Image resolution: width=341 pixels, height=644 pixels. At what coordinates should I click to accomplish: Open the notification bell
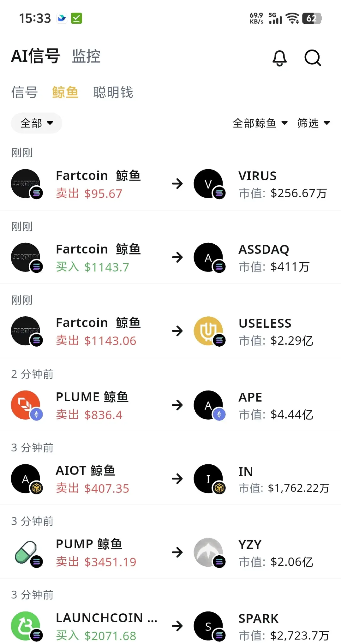tap(279, 58)
